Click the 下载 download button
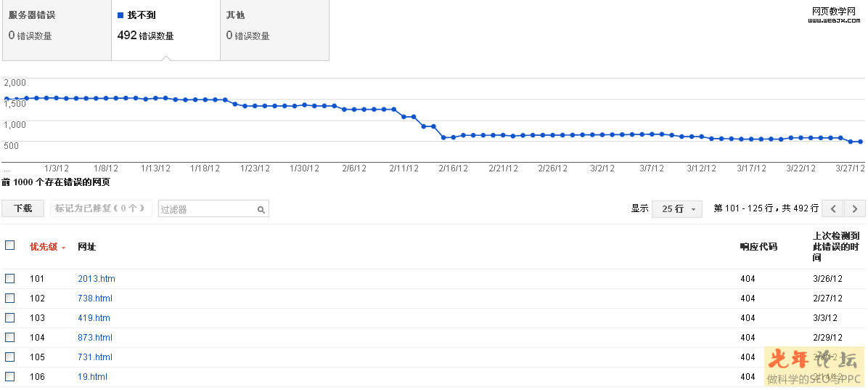The image size is (868, 390). 23,208
